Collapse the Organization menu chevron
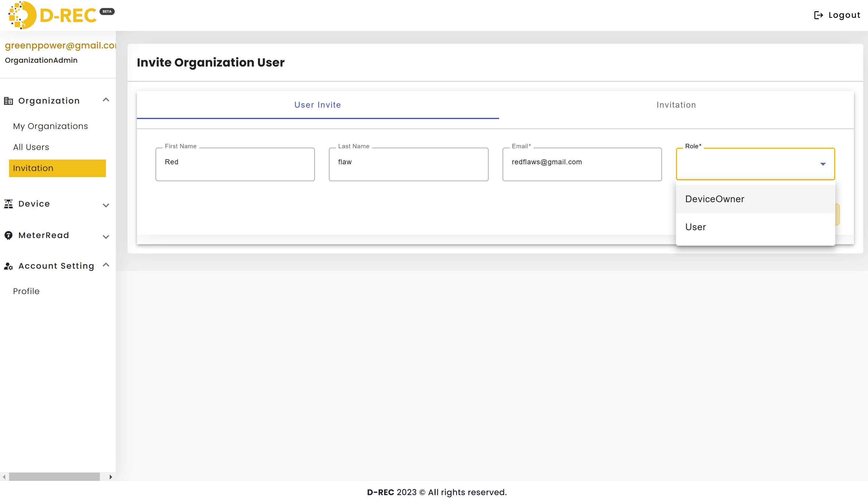The width and height of the screenshot is (868, 503). click(x=106, y=100)
